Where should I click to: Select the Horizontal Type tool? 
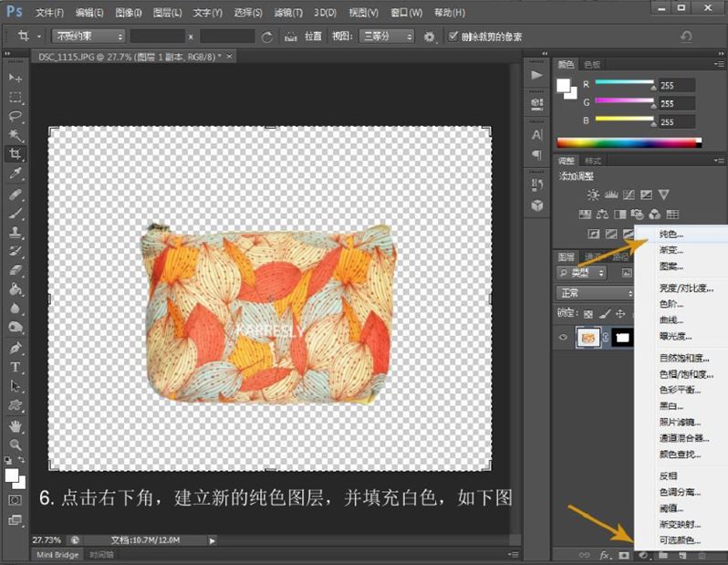pos(16,367)
